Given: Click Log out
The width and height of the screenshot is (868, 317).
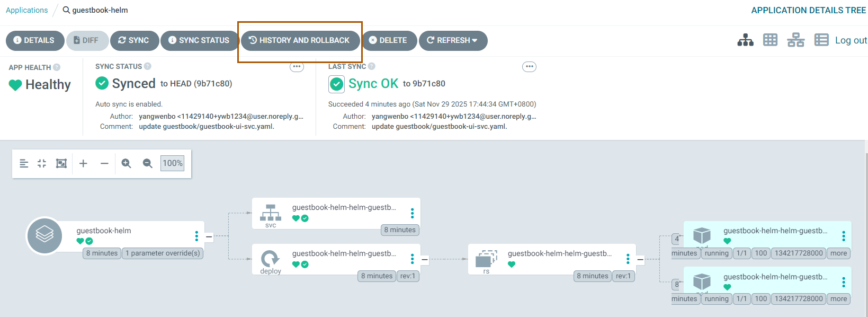Looking at the screenshot, I should point(851,40).
